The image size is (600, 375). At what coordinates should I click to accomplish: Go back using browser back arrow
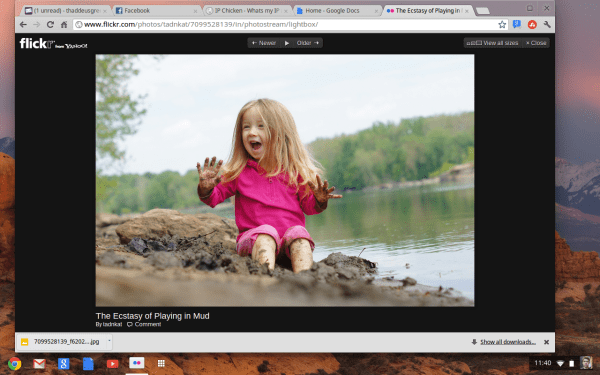click(23, 24)
